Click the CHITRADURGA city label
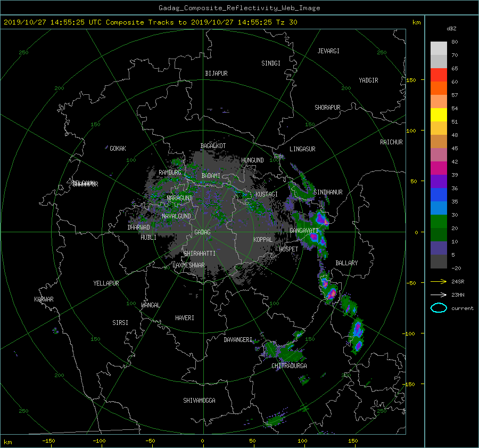 [289, 366]
